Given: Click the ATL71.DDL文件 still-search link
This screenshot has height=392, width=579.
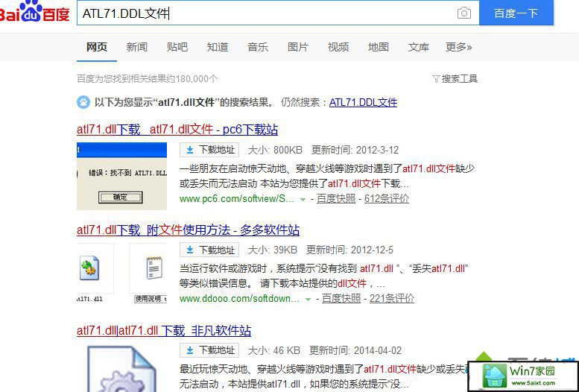Looking at the screenshot, I should pyautogui.click(x=363, y=102).
